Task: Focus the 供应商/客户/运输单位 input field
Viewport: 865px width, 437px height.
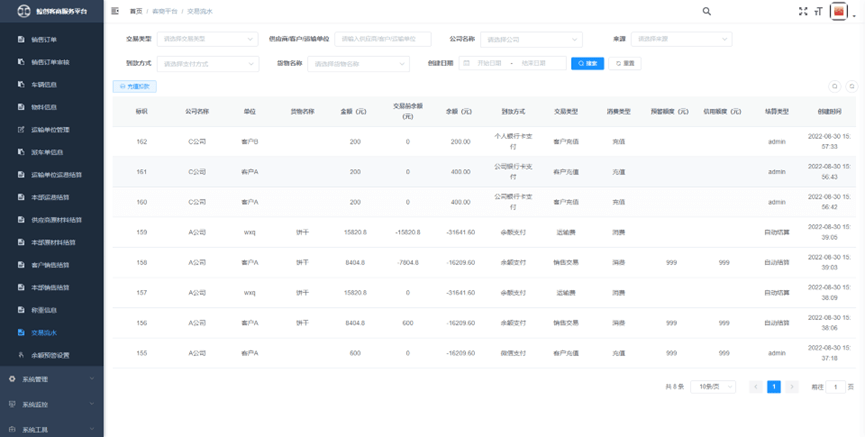Action: click(x=383, y=39)
